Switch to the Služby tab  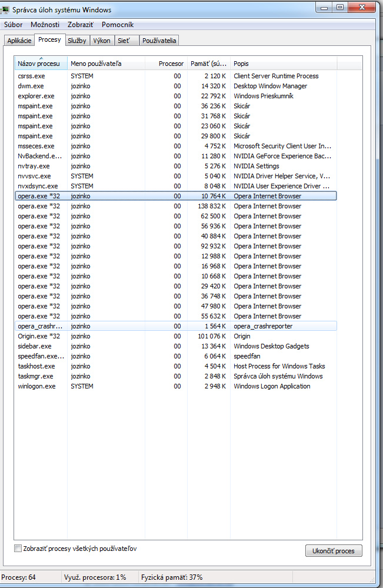(x=77, y=41)
